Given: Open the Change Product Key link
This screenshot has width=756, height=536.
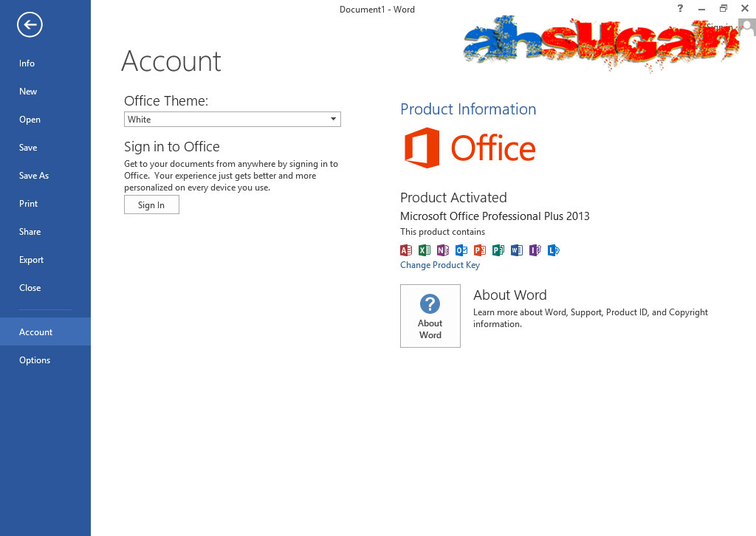Looking at the screenshot, I should pos(440,264).
